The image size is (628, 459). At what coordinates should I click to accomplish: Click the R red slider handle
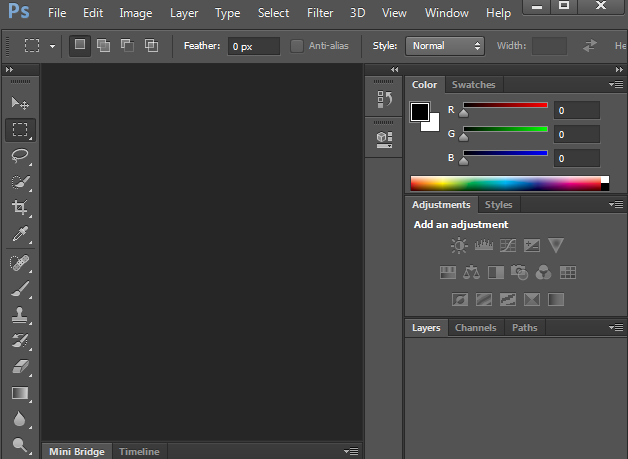click(463, 113)
